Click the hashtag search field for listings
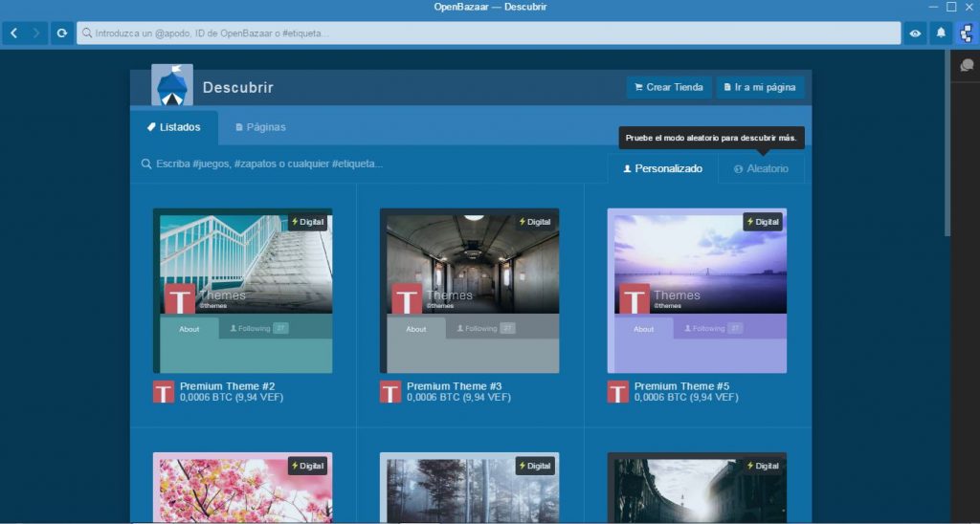Image resolution: width=980 pixels, height=524 pixels. [368, 164]
